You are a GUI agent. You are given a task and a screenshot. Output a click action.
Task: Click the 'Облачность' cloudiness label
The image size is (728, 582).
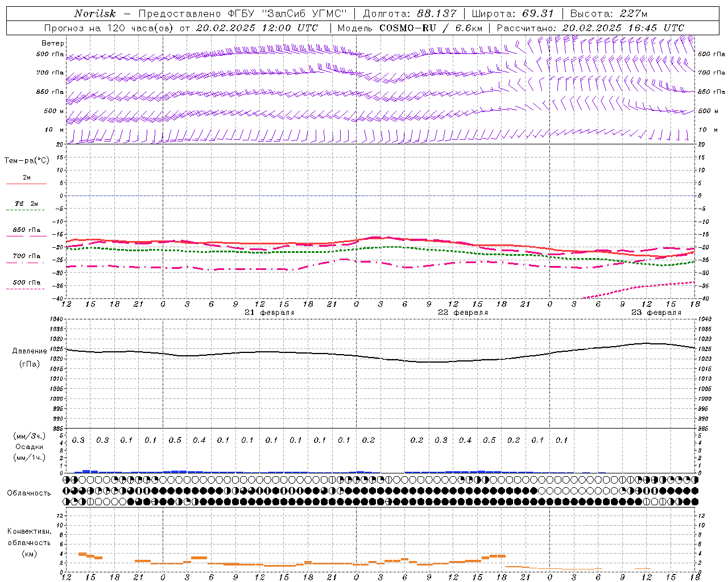(x=29, y=493)
